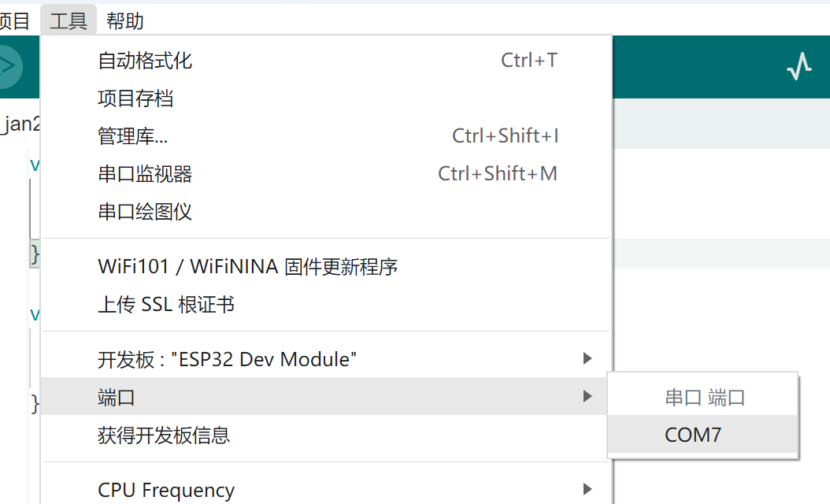Keep the 工具 Tools menu open
Viewport: 830px width, 504px height.
(x=68, y=20)
